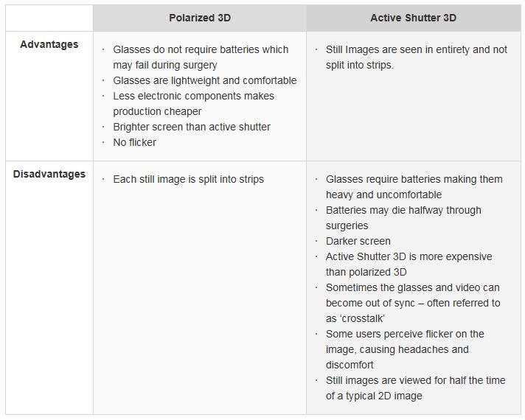Click the Active Shutter 3D column header

click(x=413, y=18)
